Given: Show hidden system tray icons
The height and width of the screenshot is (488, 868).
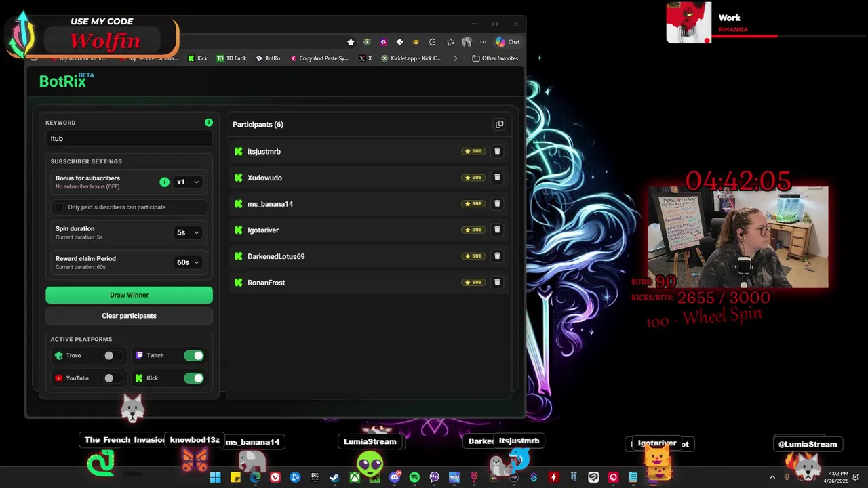Looking at the screenshot, I should [772, 477].
